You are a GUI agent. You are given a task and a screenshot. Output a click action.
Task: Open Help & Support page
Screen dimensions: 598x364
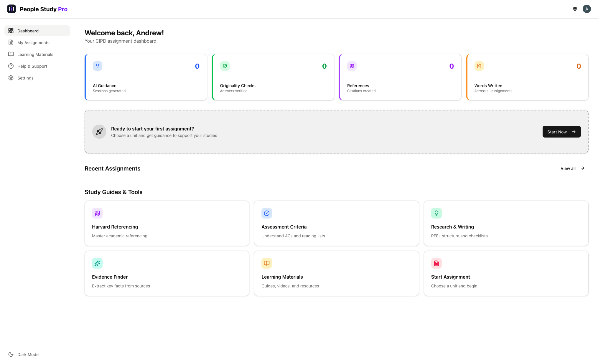click(x=32, y=66)
